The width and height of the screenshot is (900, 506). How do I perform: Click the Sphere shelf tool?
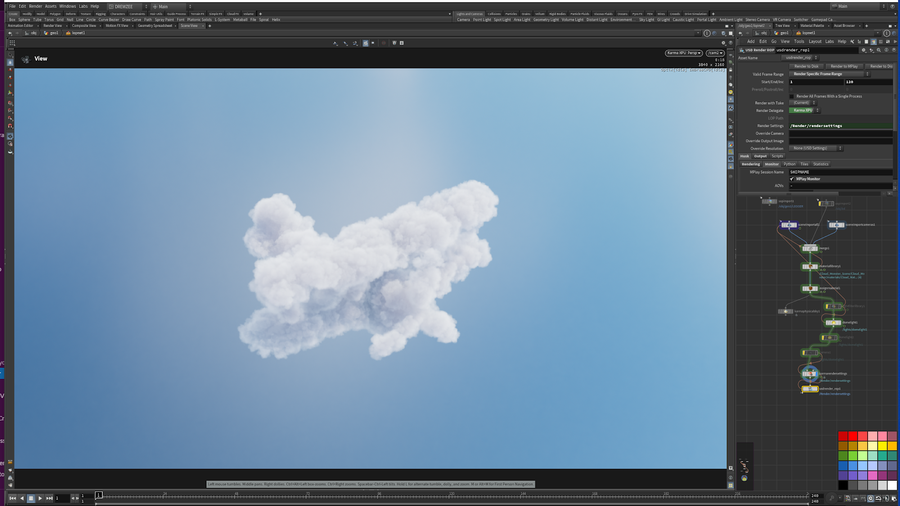point(24,20)
